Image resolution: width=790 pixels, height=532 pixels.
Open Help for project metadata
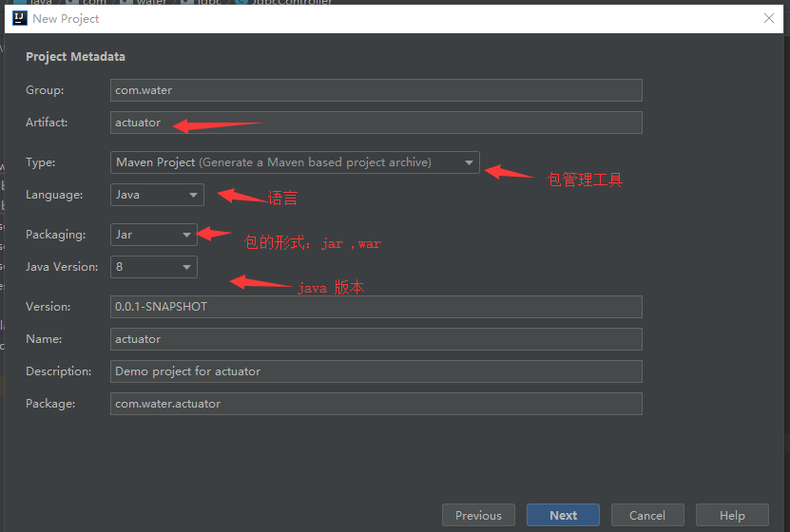[x=732, y=516]
